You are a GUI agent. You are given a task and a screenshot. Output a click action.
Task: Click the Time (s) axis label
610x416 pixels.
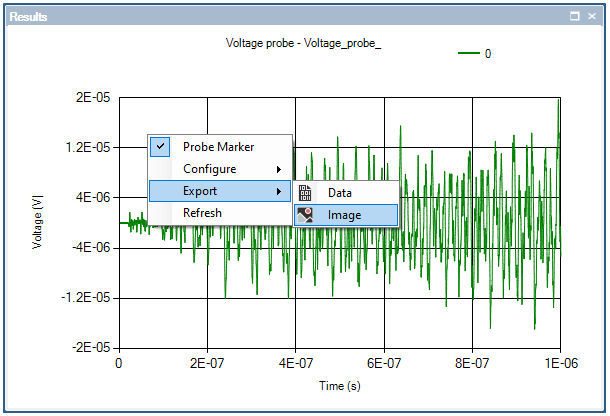340,386
